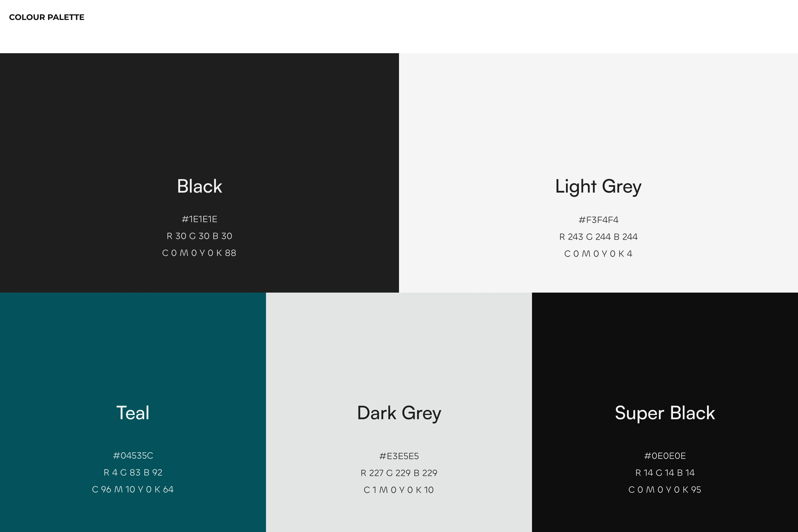Click hex code #0E0E0E
Screen dimensions: 798x532
point(665,456)
